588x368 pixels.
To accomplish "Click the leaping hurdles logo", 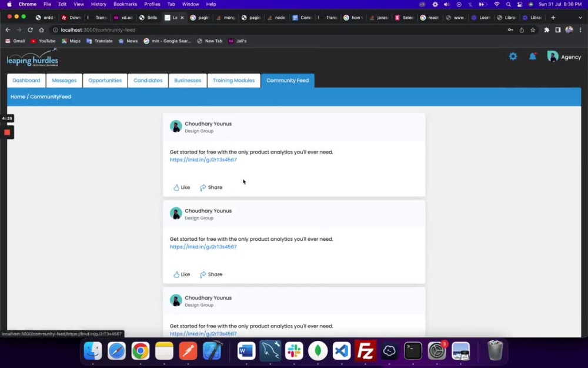I will coord(32,58).
